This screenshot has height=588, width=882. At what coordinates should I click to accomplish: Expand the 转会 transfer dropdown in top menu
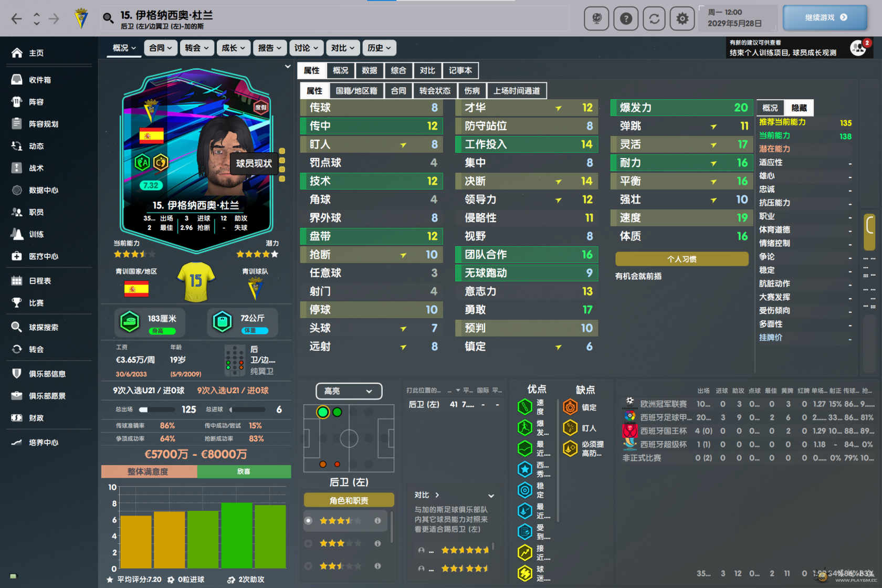(x=197, y=48)
